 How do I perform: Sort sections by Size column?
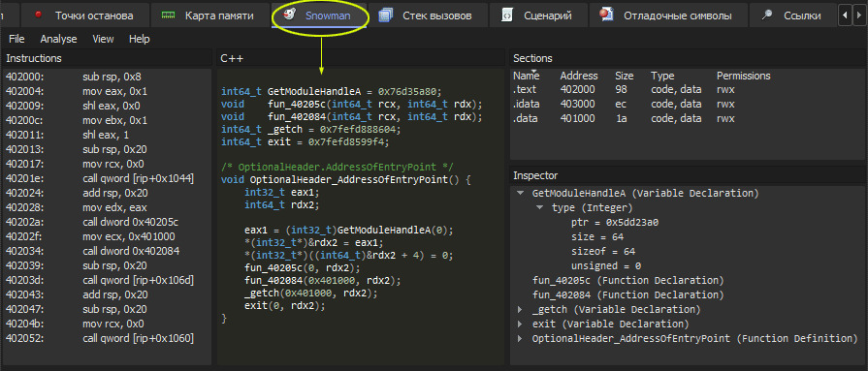624,76
